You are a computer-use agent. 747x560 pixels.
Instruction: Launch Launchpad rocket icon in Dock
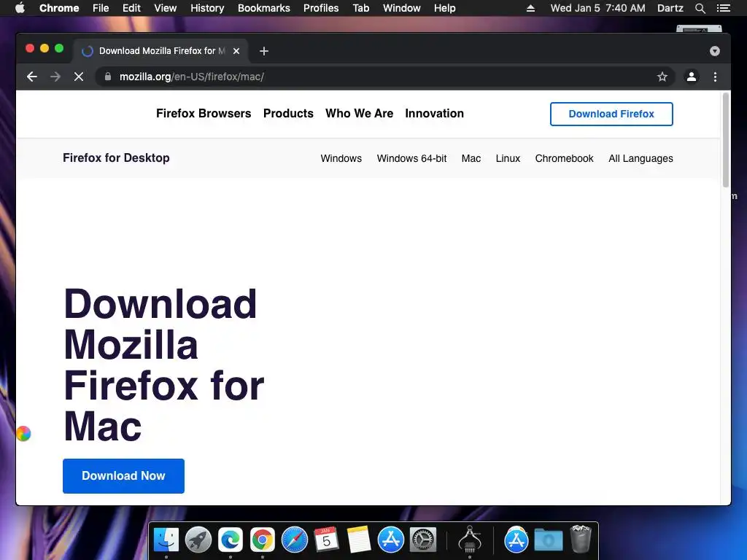pyautogui.click(x=198, y=540)
